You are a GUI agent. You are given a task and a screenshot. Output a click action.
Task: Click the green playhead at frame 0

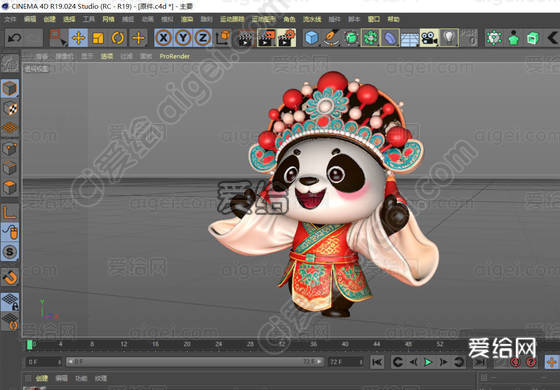[x=30, y=345]
